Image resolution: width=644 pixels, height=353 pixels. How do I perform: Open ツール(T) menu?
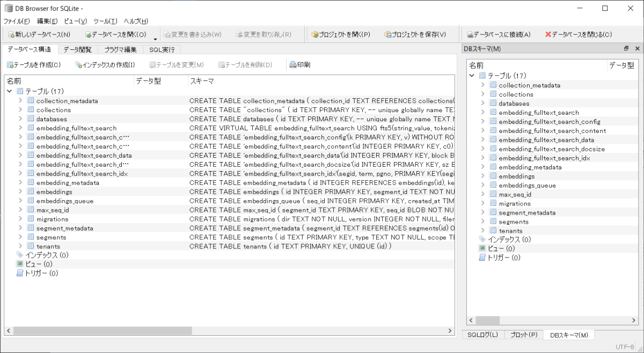point(105,21)
